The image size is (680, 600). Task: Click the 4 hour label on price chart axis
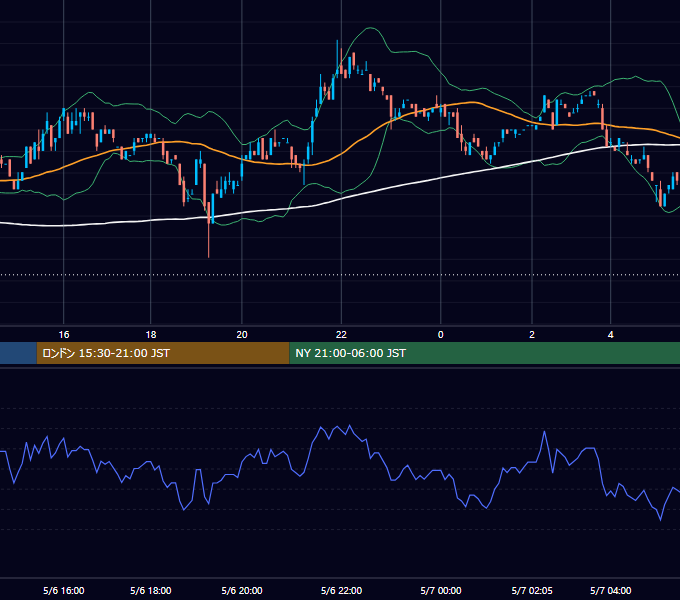coord(610,335)
